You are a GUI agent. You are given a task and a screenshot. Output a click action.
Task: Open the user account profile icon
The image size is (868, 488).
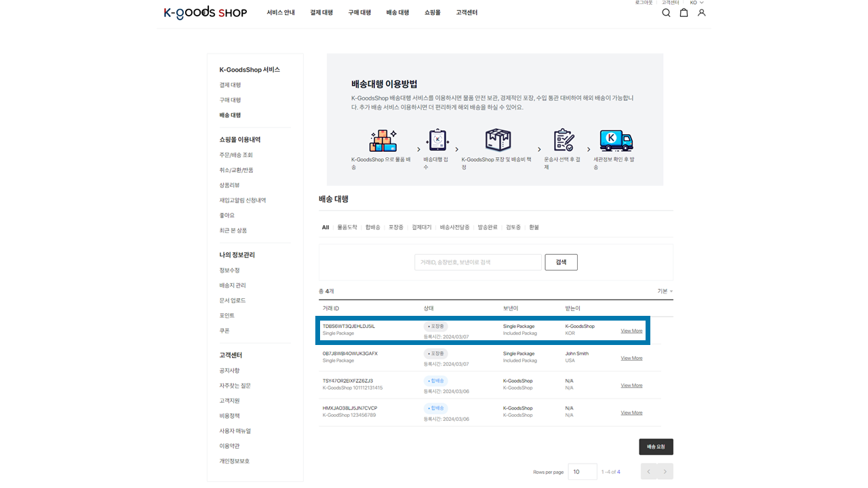701,13
